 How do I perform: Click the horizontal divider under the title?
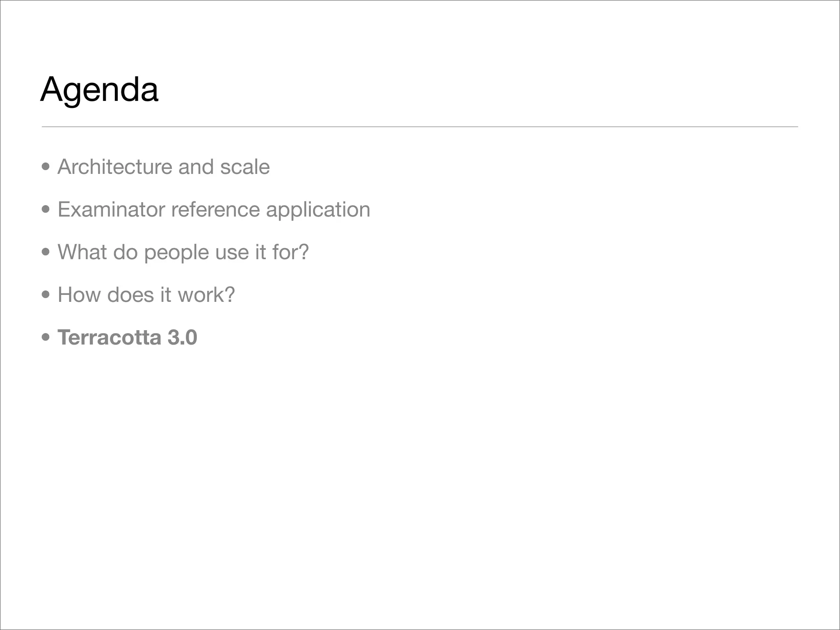(x=420, y=127)
